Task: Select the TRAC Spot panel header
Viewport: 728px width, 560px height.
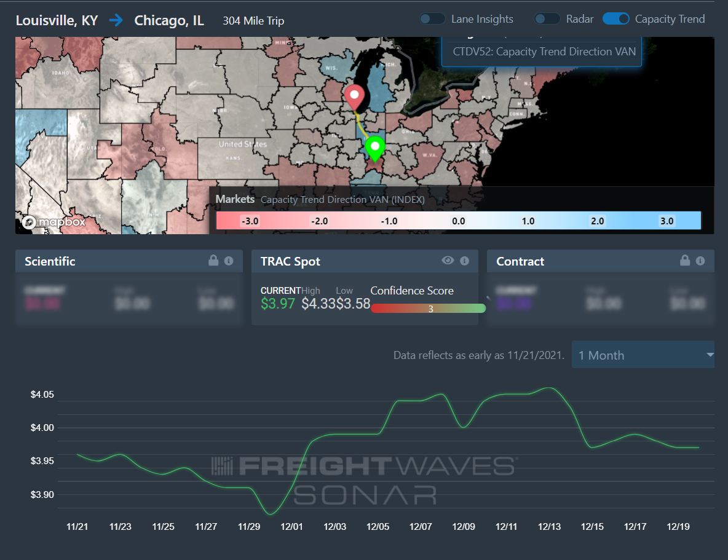Action: coord(365,261)
